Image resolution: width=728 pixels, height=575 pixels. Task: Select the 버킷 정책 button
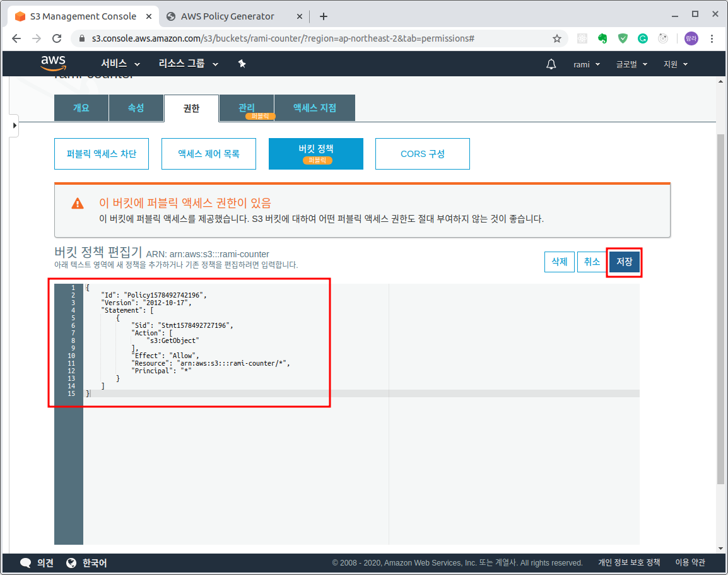(x=316, y=154)
